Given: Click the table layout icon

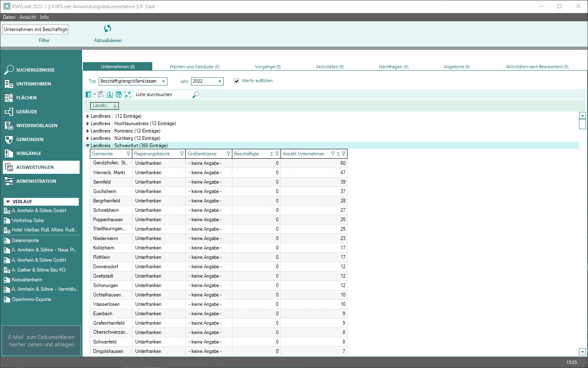Looking at the screenshot, I should click(x=119, y=94).
